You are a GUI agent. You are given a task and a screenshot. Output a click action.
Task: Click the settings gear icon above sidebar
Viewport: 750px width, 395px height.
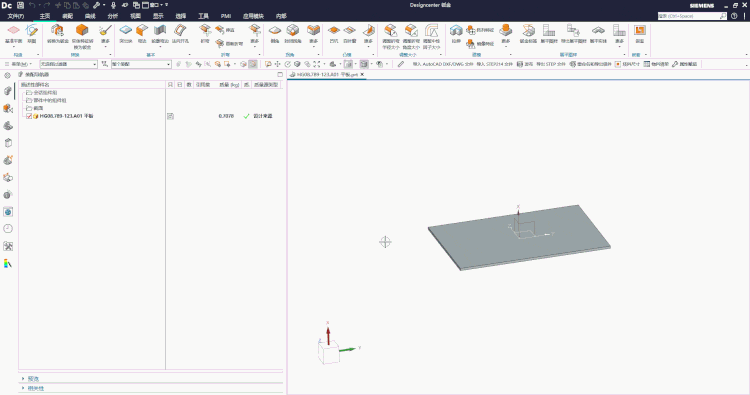(7, 75)
